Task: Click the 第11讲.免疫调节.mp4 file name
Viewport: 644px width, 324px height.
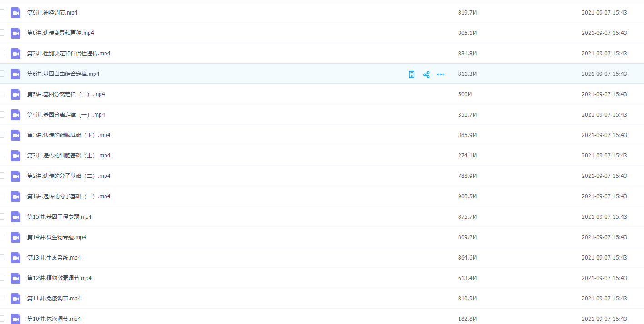Action: coord(54,299)
